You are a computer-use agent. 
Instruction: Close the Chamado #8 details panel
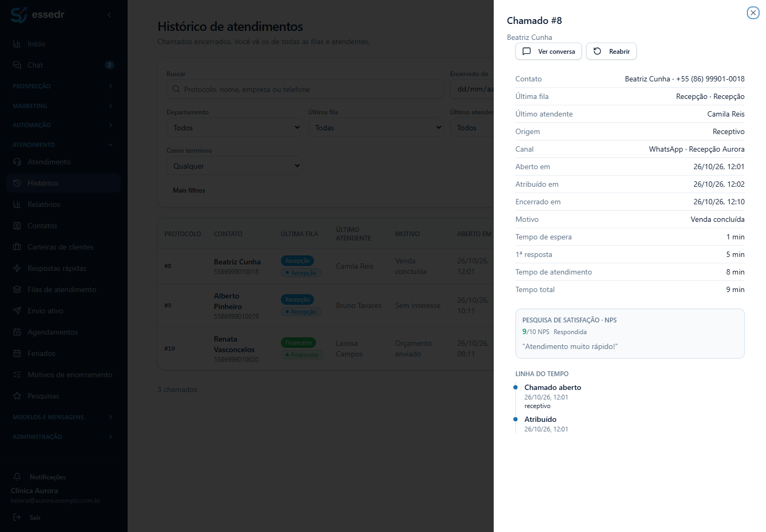[753, 13]
